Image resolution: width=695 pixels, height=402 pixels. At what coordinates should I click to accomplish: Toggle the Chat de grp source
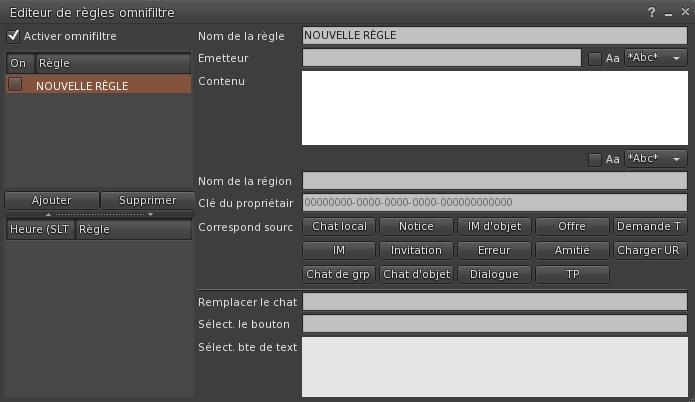click(339, 274)
